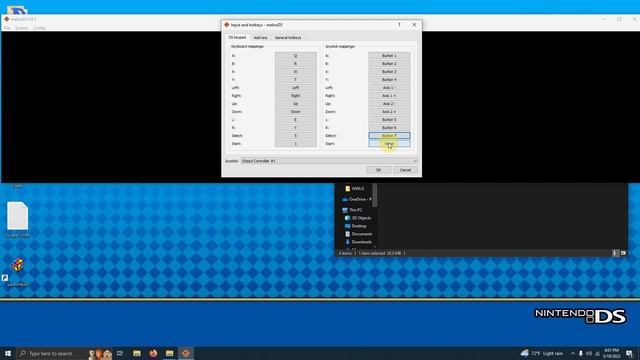The height and width of the screenshot is (360, 640).
Task: Open Desktop in the File Explorer tree
Action: click(x=356, y=226)
